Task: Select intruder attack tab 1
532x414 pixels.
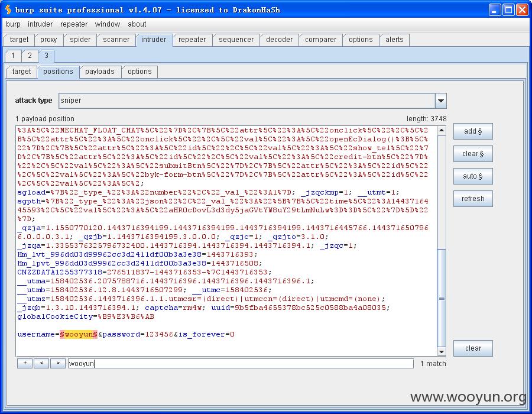Action: tap(13, 56)
